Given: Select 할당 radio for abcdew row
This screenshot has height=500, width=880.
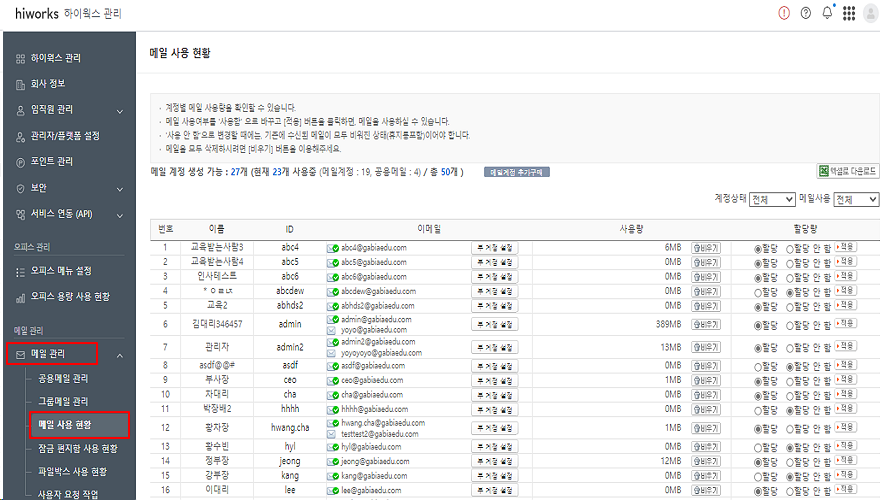Looking at the screenshot, I should click(x=757, y=291).
